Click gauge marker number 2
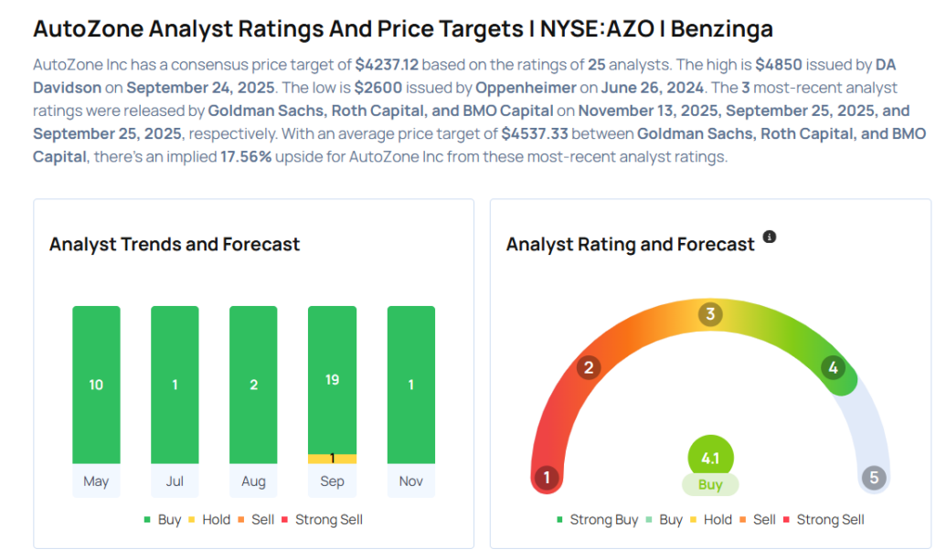This screenshot has width=936, height=560. pyautogui.click(x=590, y=368)
